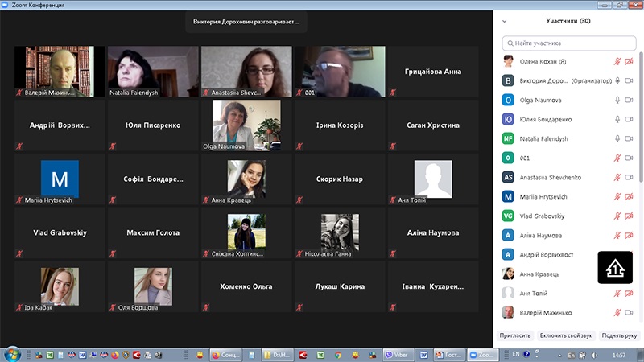644x362 pixels.
Task: Click muted mic icon for Vlad Grabovskiy in list
Action: pos(617,216)
